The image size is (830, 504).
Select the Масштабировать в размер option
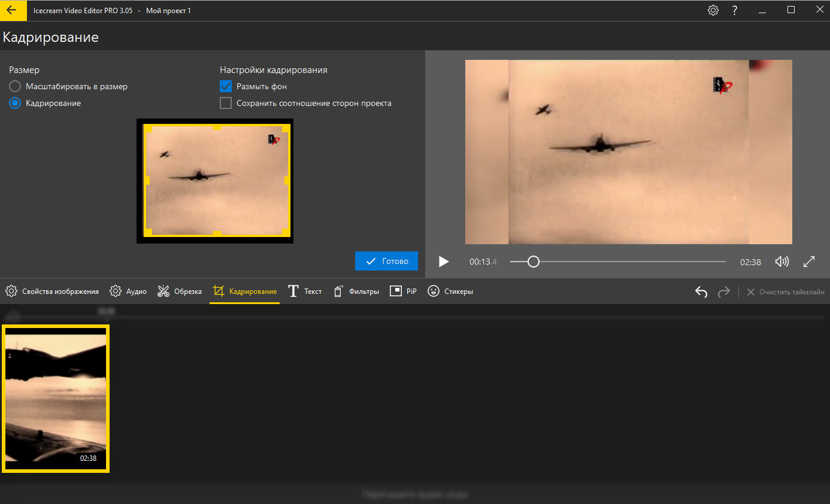point(68,86)
